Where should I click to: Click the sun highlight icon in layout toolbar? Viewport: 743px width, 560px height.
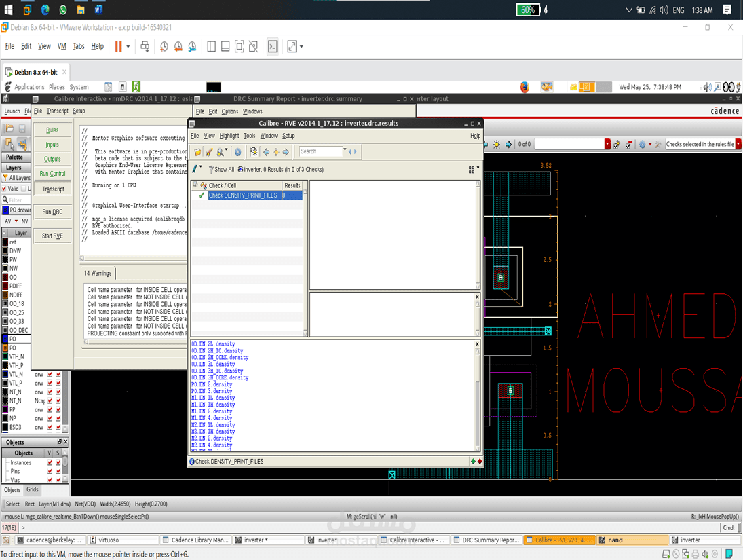(497, 144)
